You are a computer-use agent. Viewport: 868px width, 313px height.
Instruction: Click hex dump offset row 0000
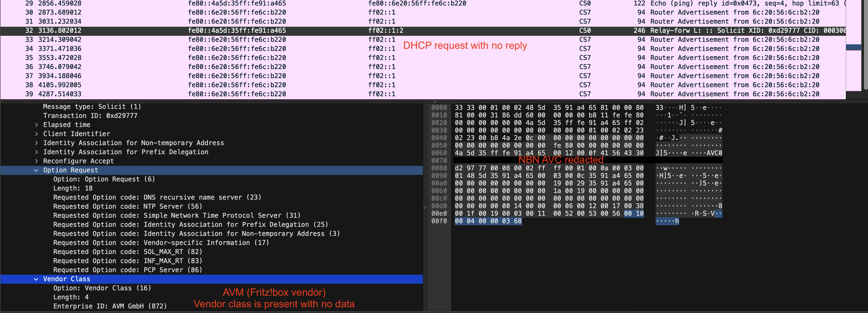click(x=439, y=108)
